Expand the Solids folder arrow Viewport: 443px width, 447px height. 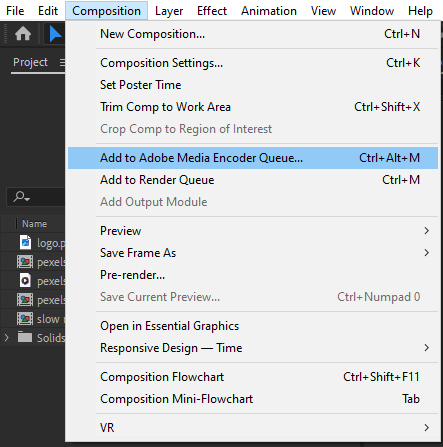click(x=7, y=338)
